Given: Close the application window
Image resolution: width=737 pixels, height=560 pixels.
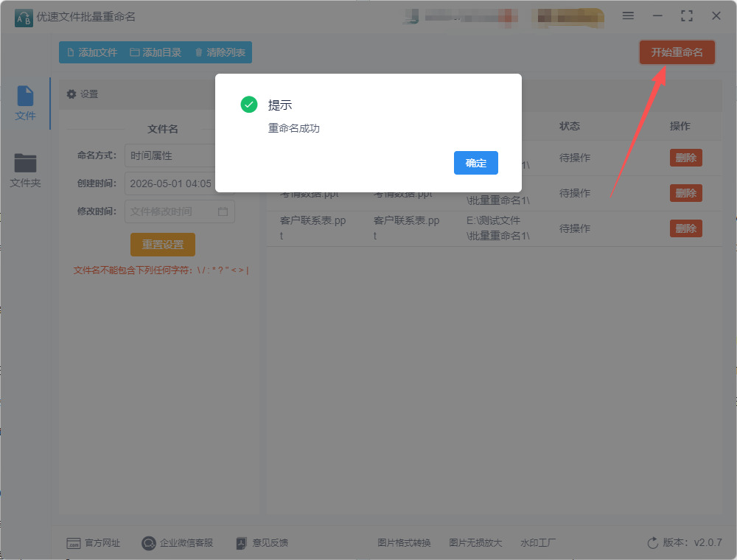Looking at the screenshot, I should click(x=716, y=15).
